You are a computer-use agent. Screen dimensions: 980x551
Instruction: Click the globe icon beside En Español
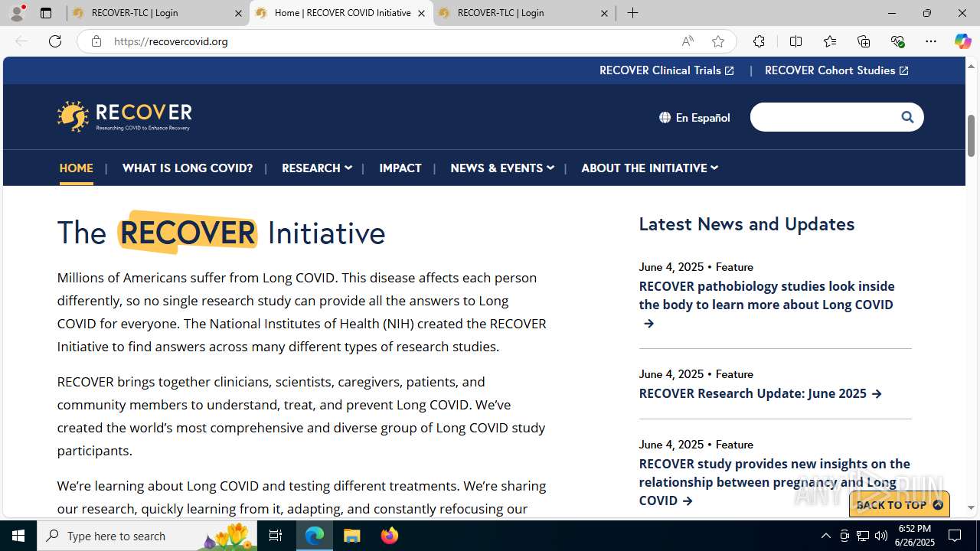pyautogui.click(x=665, y=117)
